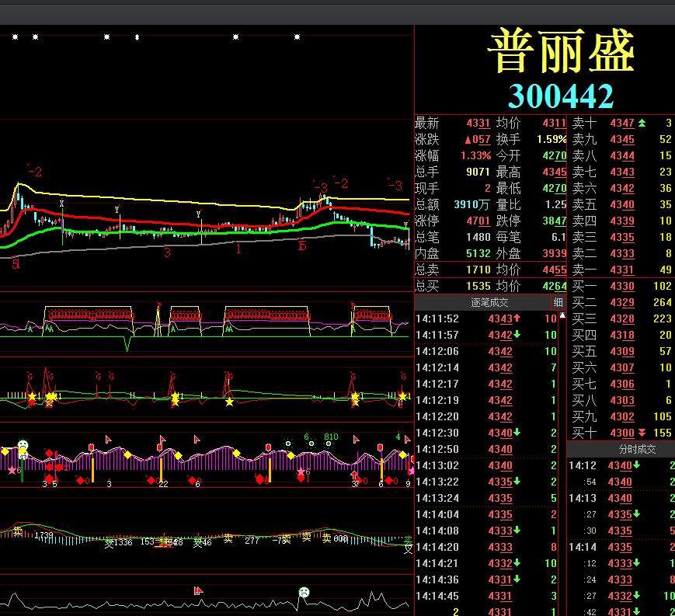The image size is (675, 616).
Task: Select the 最低 lowest price value
Action: pos(555,188)
